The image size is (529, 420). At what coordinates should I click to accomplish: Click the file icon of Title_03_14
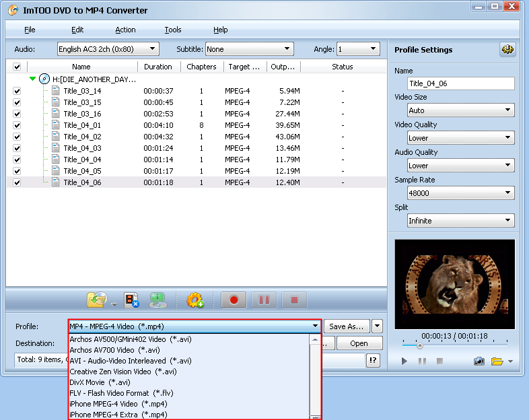click(x=56, y=91)
